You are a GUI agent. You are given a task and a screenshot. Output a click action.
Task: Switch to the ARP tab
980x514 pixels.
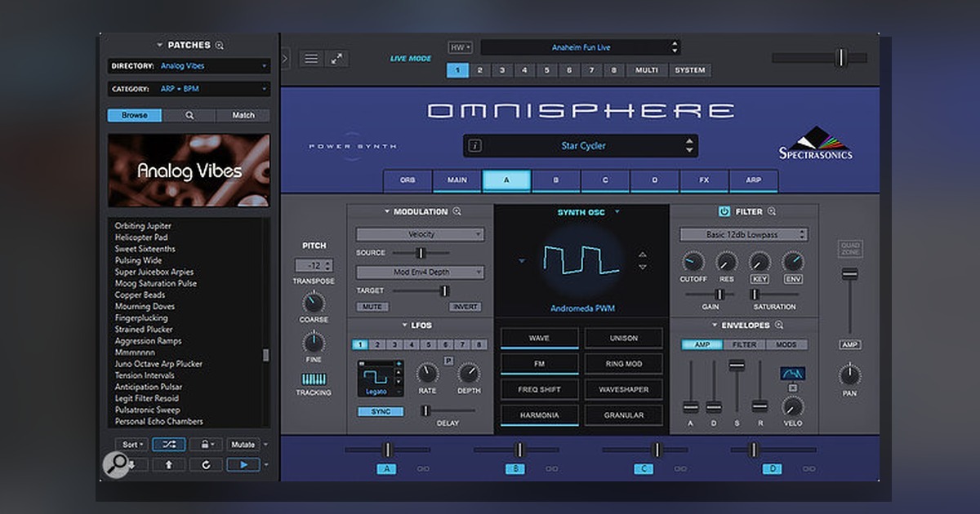[753, 180]
